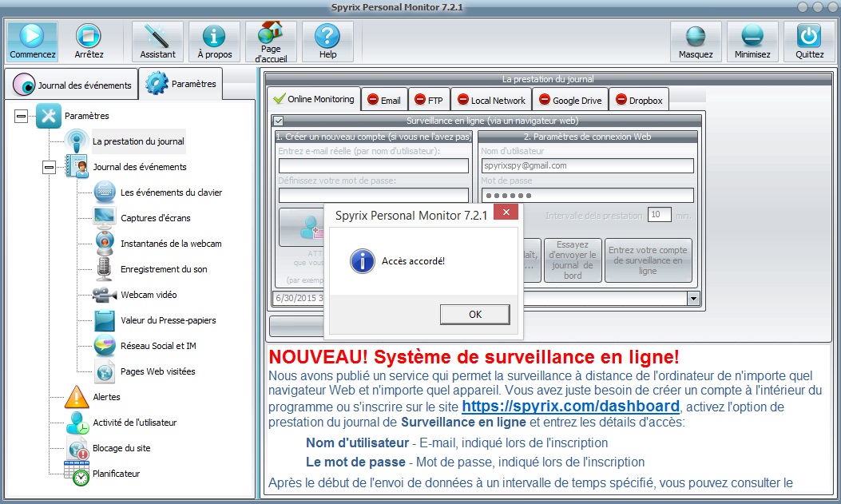The image size is (841, 504).
Task: Select the Paramètres tools icon in tree
Action: pos(49,116)
